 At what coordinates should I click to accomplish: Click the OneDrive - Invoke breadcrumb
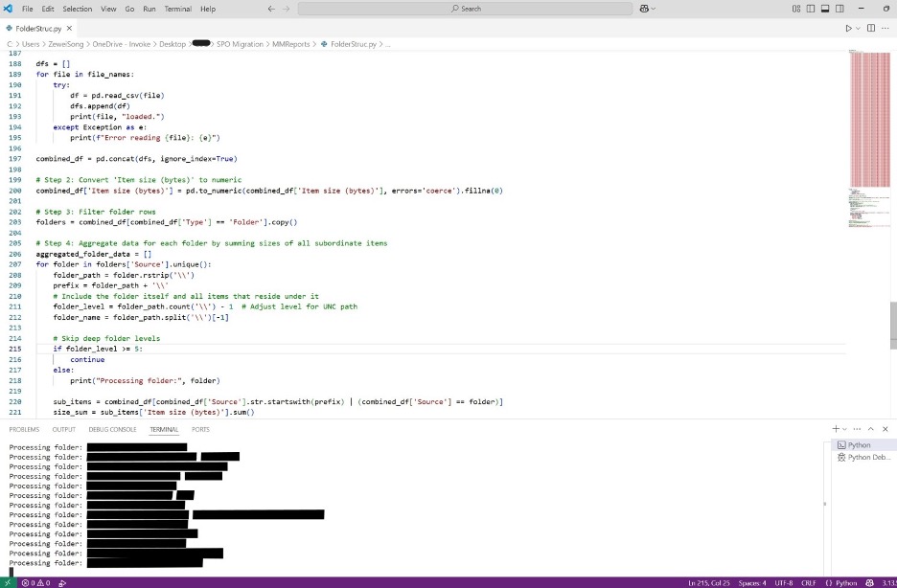(x=122, y=44)
